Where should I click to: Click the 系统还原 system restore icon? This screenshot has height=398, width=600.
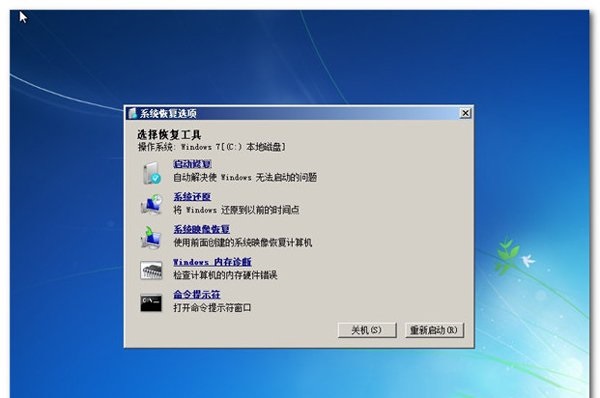(152, 204)
